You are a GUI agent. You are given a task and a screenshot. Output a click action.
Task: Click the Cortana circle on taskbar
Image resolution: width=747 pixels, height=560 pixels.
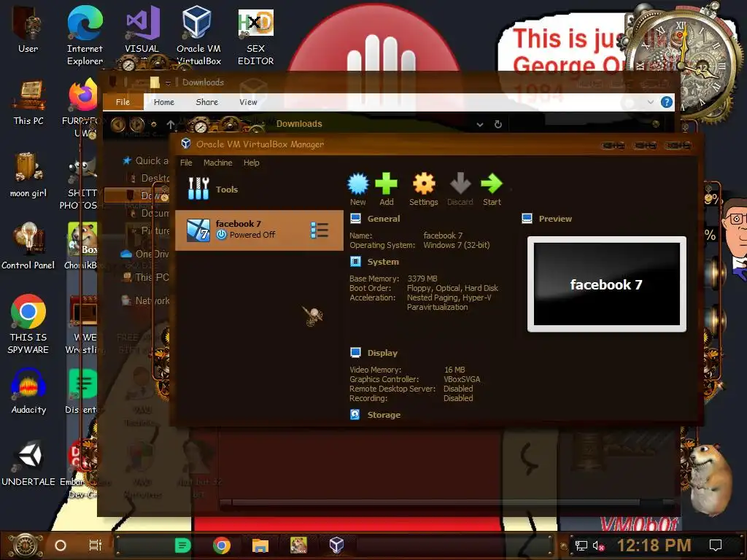coord(61,545)
